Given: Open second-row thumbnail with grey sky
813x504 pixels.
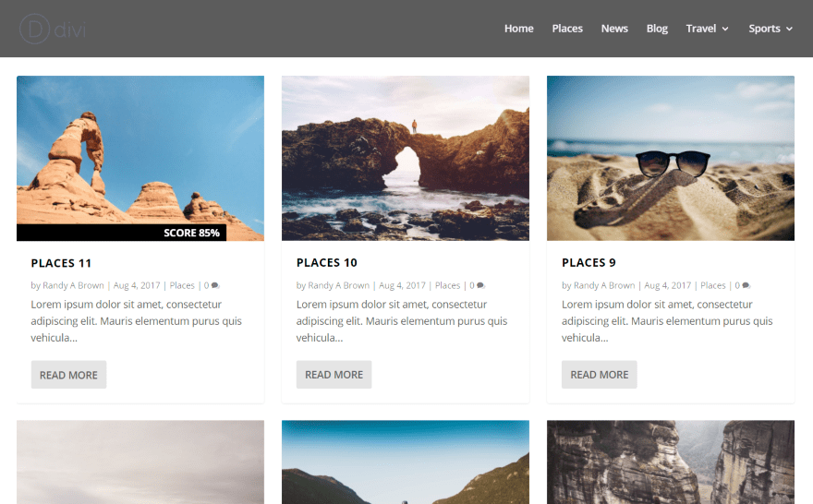Looking at the screenshot, I should click(x=140, y=462).
